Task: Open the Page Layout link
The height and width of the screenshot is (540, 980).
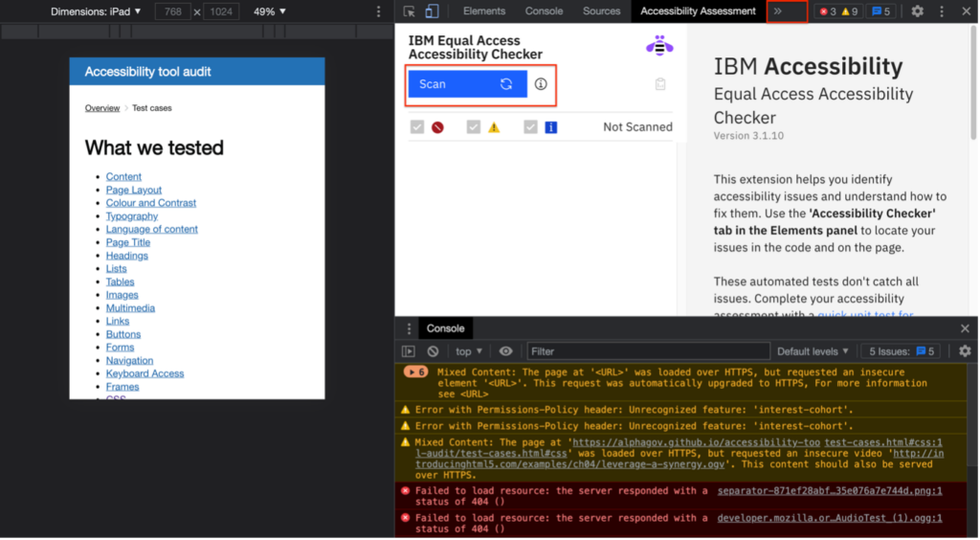Action: tap(133, 190)
